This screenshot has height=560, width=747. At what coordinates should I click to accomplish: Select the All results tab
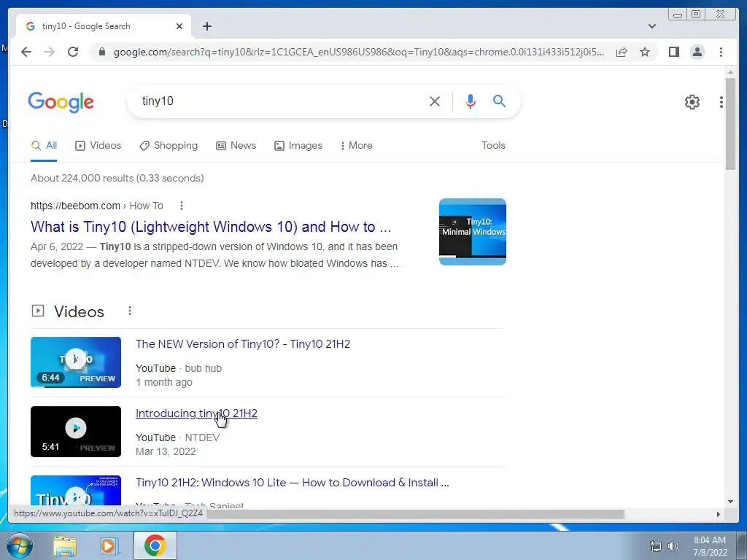44,146
